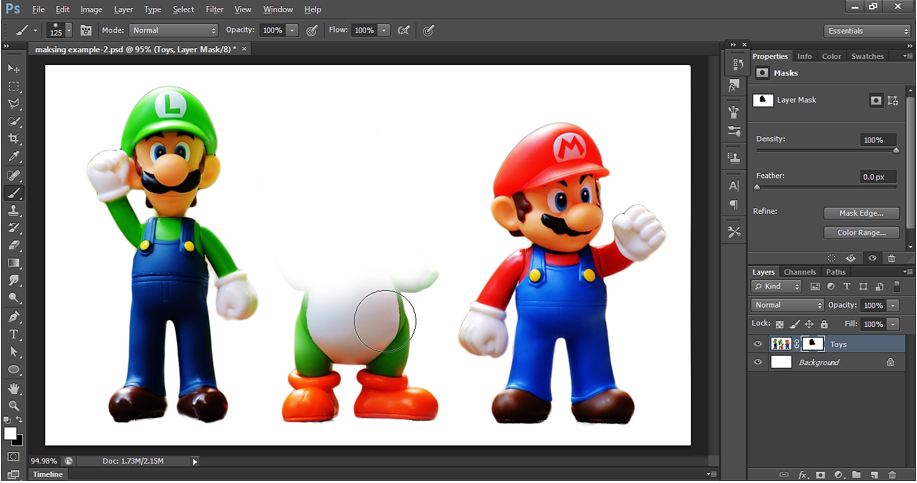
Task: Toggle tablet pressure for opacity
Action: (x=312, y=30)
